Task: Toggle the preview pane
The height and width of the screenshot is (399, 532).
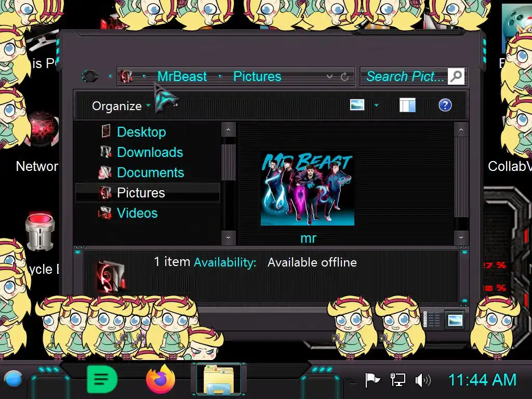Action: 407,105
